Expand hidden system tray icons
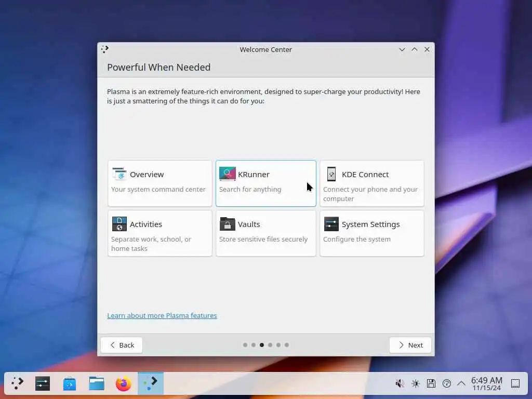The image size is (532, 399). pyautogui.click(x=461, y=383)
